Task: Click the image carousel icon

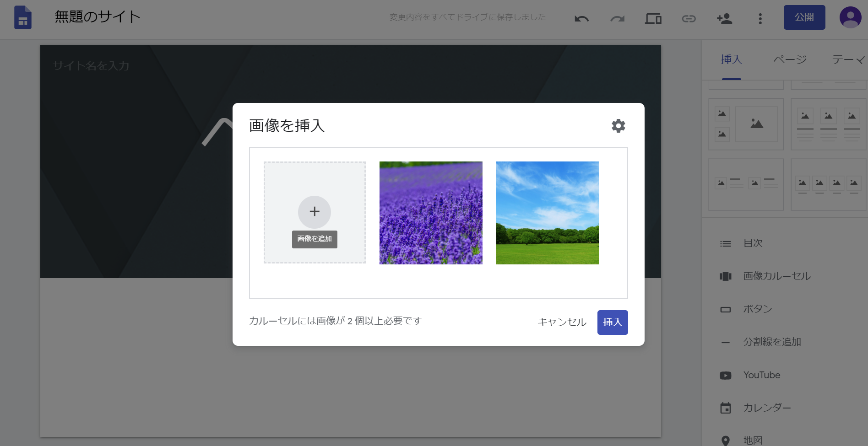Action: (726, 276)
